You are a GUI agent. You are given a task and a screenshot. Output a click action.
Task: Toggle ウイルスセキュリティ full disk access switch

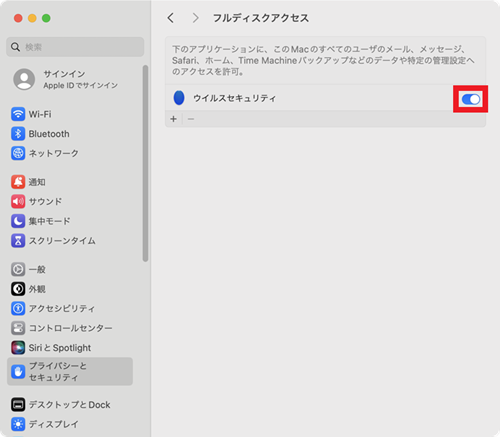pyautogui.click(x=471, y=99)
